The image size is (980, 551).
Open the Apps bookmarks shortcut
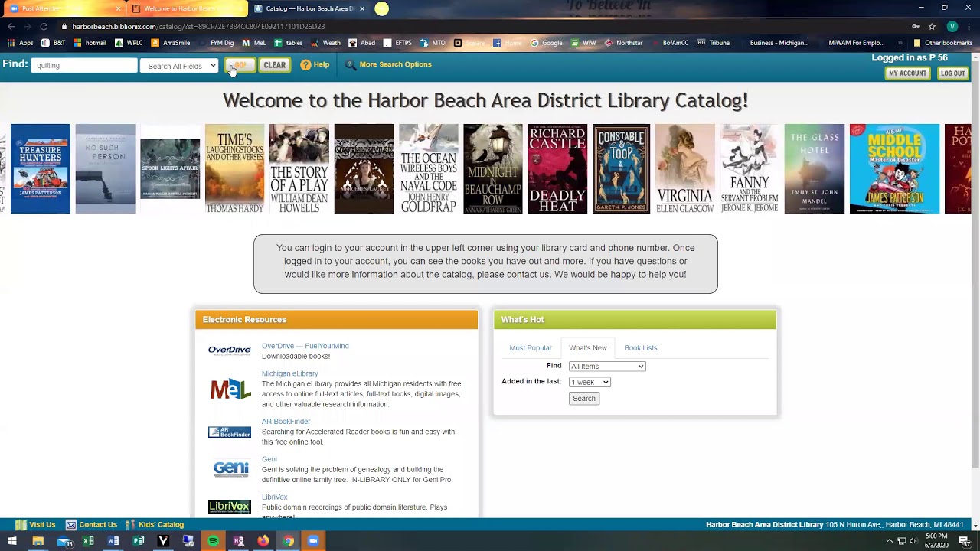click(21, 43)
